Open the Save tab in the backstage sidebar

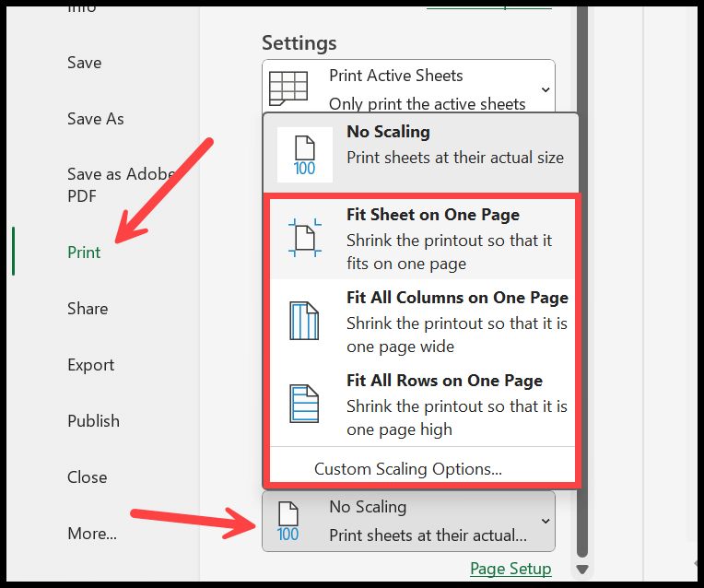pyautogui.click(x=85, y=63)
